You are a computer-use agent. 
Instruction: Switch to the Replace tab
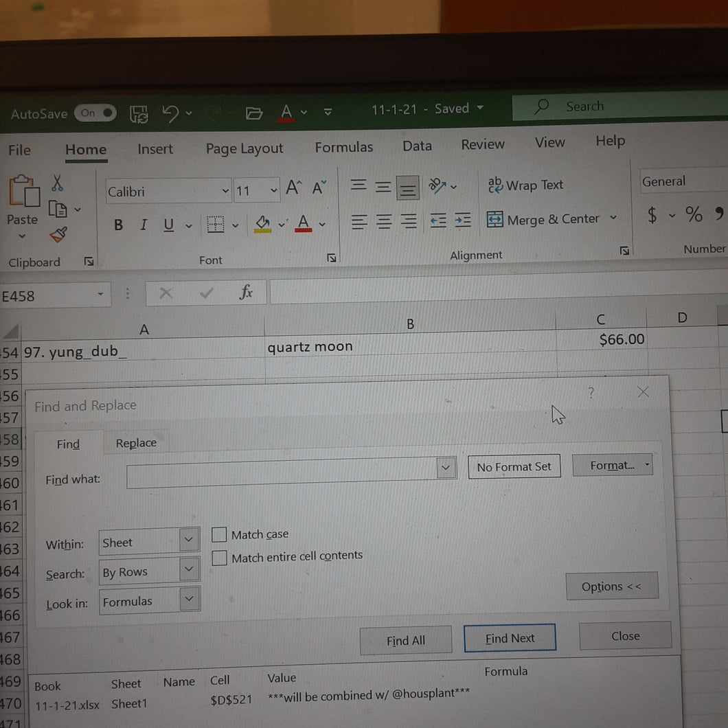click(136, 443)
